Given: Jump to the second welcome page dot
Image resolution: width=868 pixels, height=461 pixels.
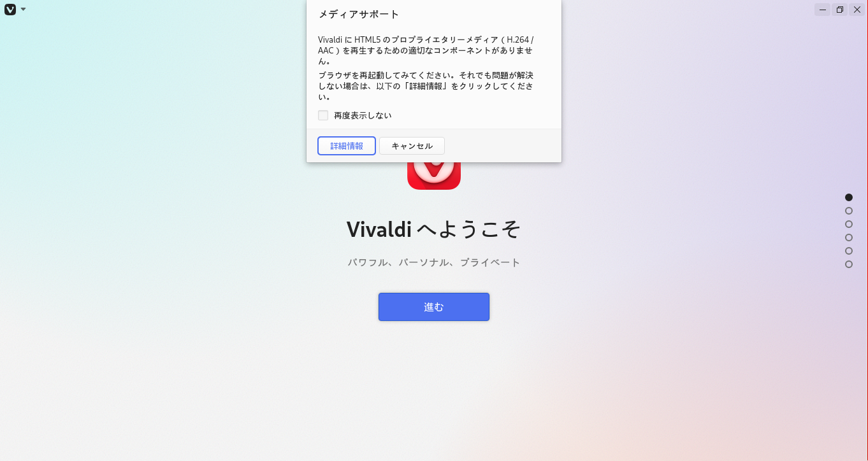Looking at the screenshot, I should (x=849, y=211).
